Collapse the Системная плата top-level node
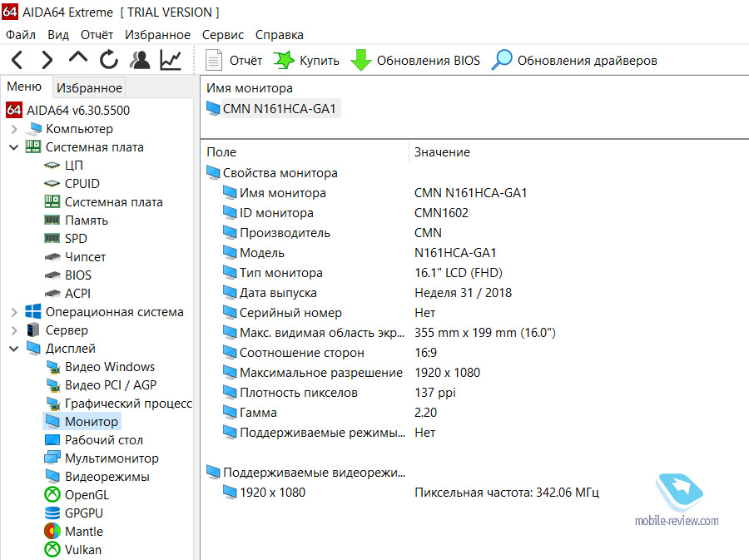The width and height of the screenshot is (749, 560). point(14,147)
